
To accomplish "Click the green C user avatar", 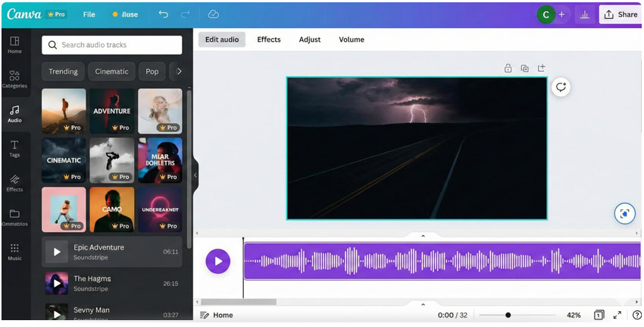I will coord(546,15).
